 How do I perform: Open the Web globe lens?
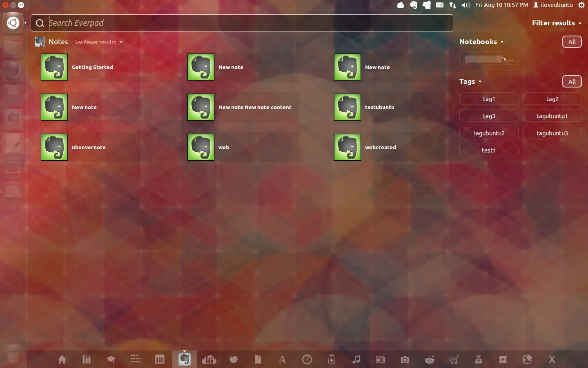(528, 359)
